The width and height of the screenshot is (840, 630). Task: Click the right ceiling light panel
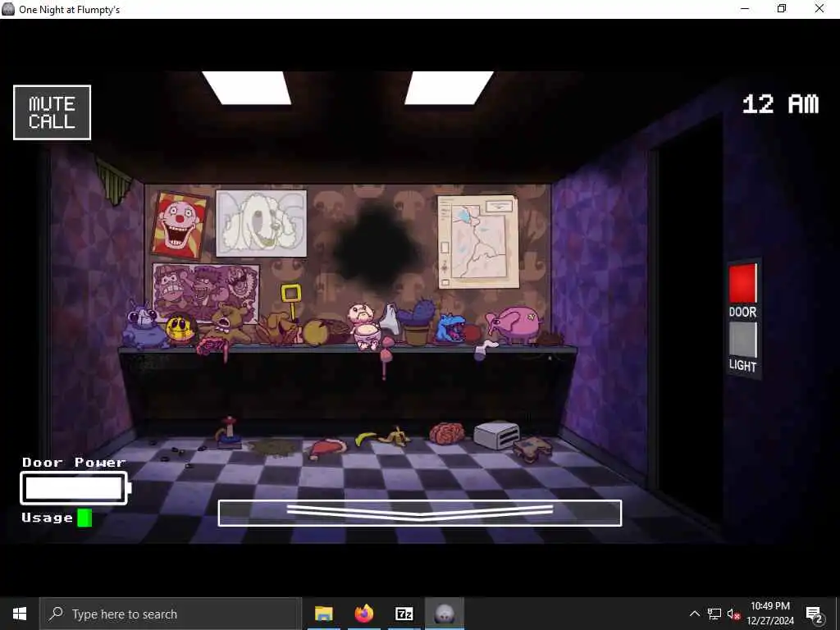click(x=449, y=88)
